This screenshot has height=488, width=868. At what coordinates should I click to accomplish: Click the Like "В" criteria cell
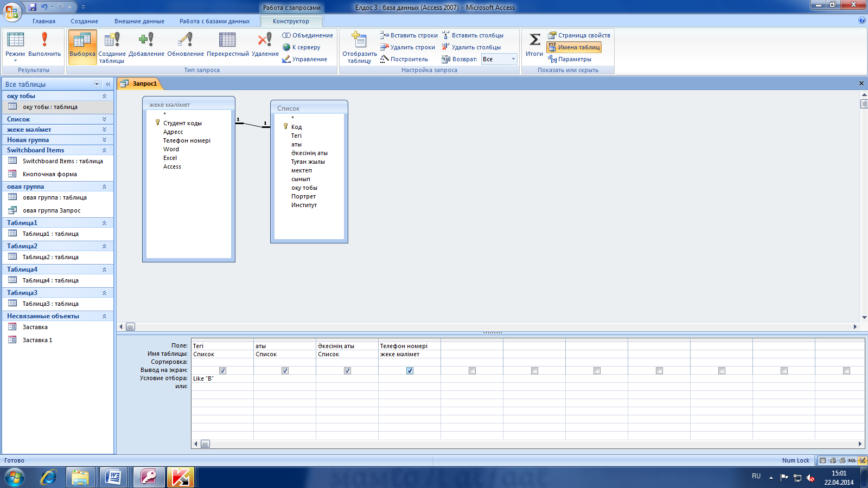(x=222, y=378)
